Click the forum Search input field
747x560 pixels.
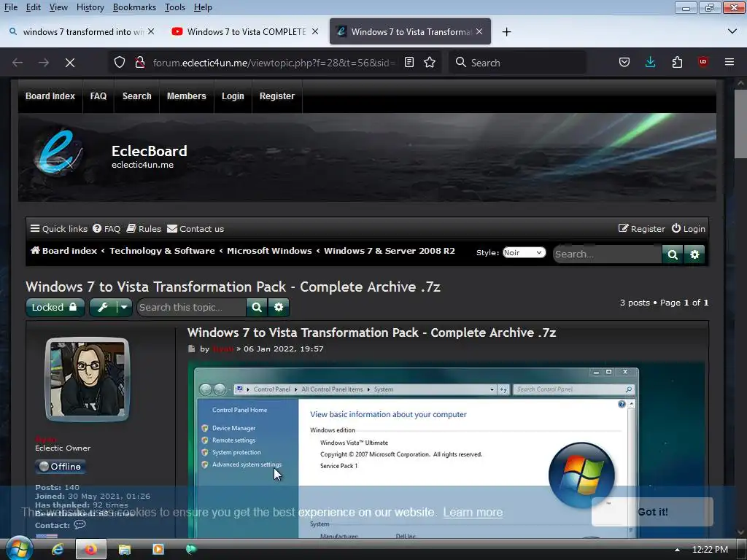608,254
